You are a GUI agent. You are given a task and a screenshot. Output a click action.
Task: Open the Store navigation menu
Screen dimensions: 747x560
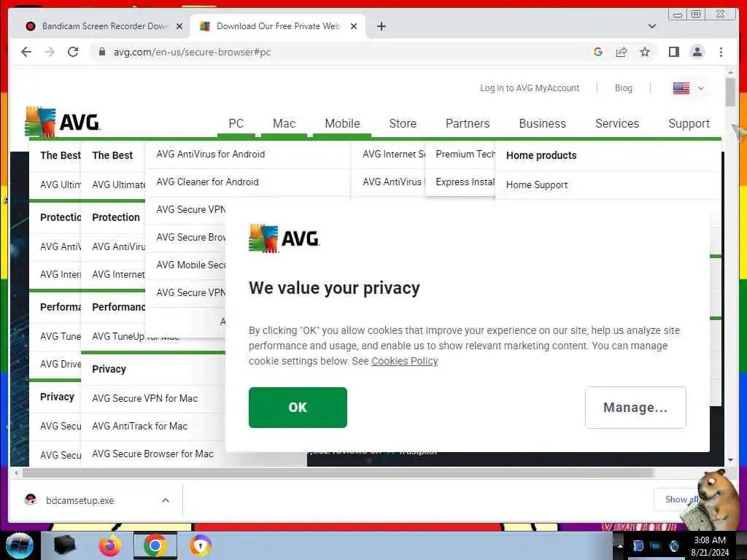(x=403, y=123)
